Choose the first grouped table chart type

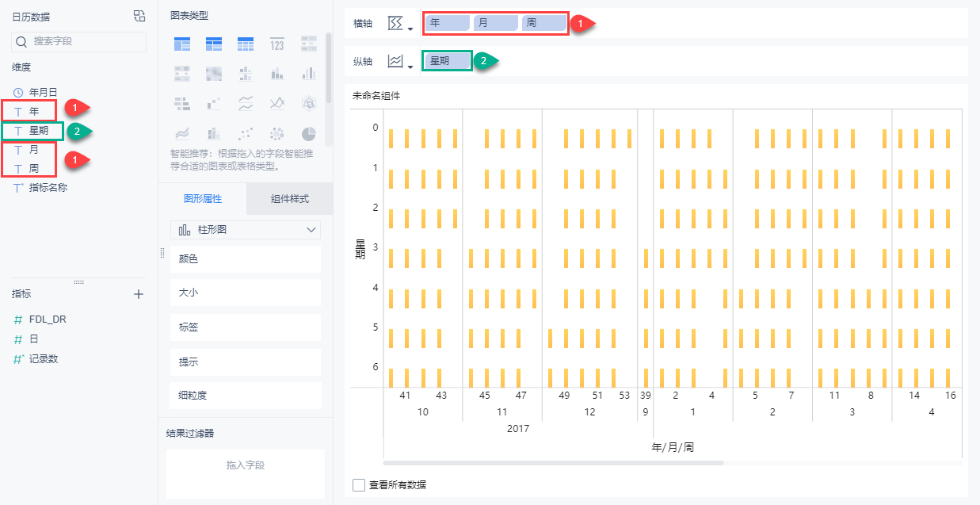pyautogui.click(x=182, y=44)
